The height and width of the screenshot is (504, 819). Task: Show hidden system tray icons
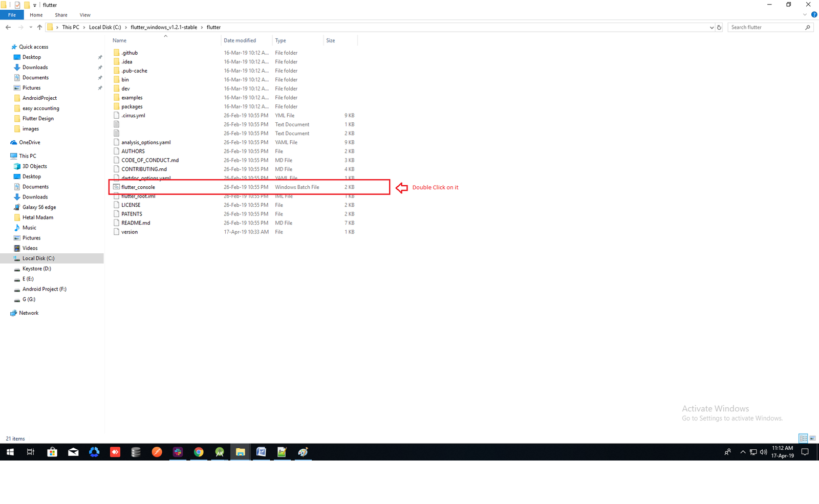(743, 452)
